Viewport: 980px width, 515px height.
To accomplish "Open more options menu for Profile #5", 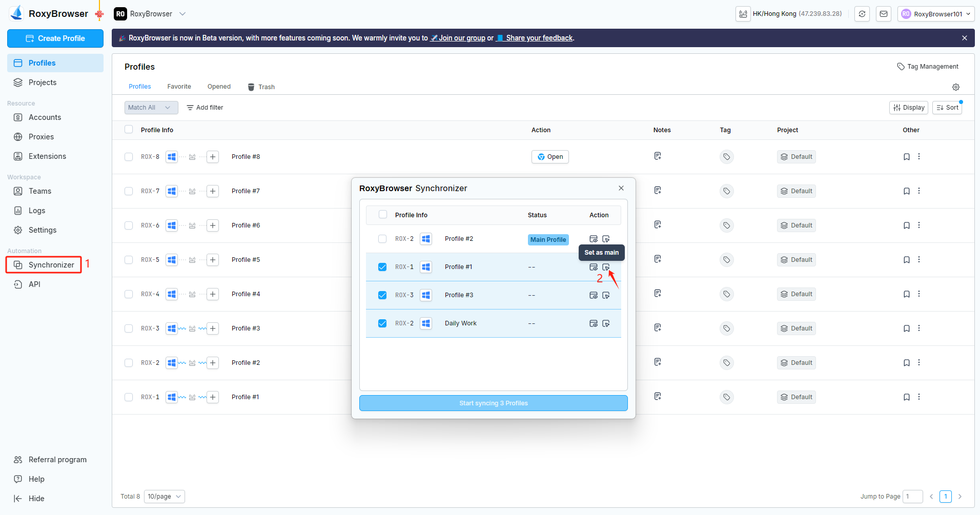I will tap(919, 259).
